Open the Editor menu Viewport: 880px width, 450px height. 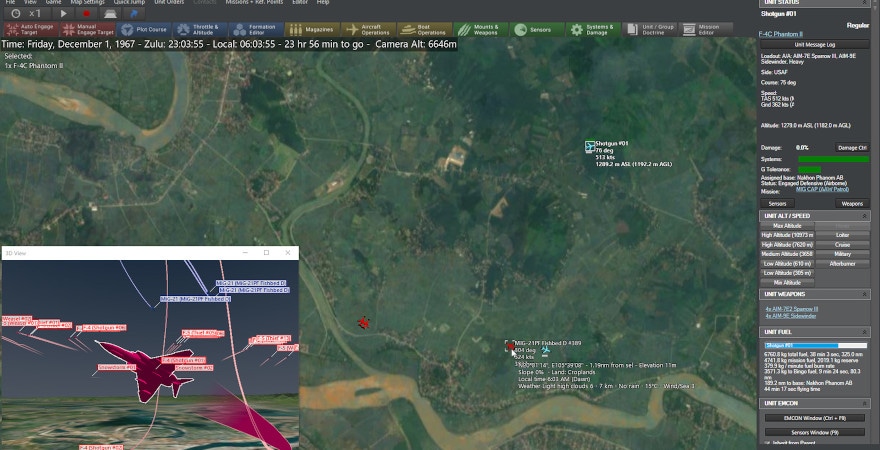(x=301, y=2)
